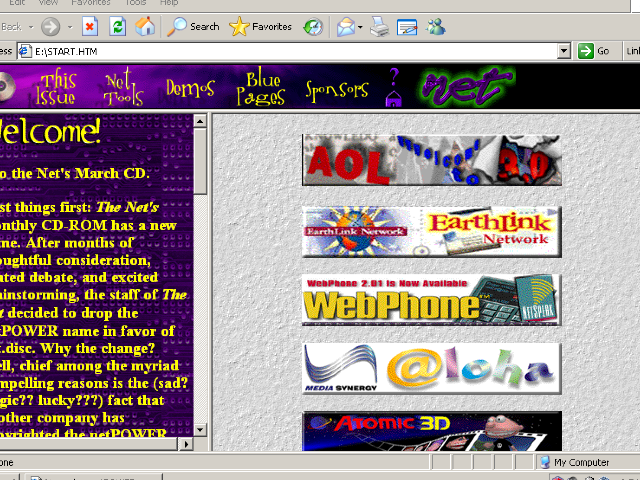Click the Go button
640x480 pixels.
593,51
